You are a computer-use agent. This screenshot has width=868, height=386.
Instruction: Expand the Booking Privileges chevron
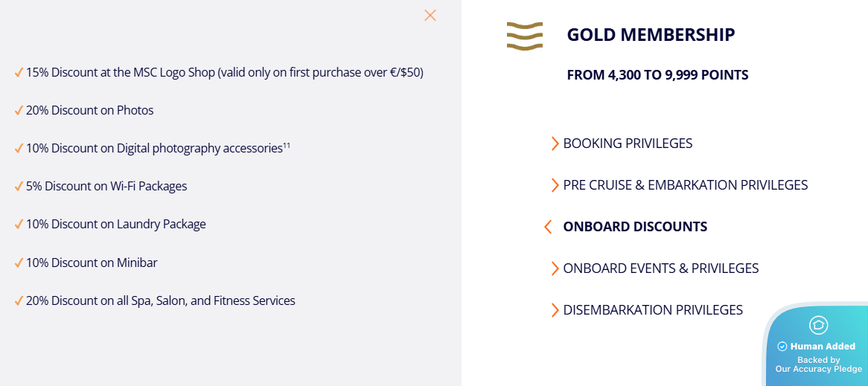(x=555, y=144)
